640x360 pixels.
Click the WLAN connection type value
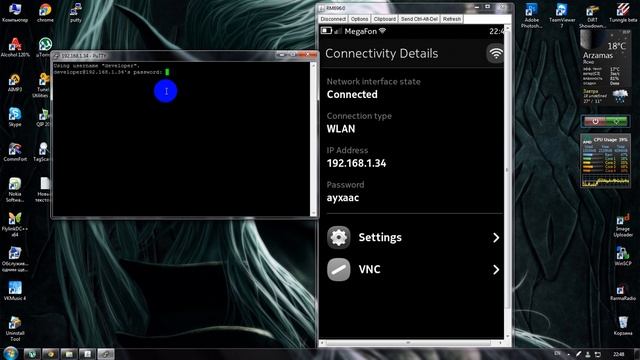click(341, 129)
